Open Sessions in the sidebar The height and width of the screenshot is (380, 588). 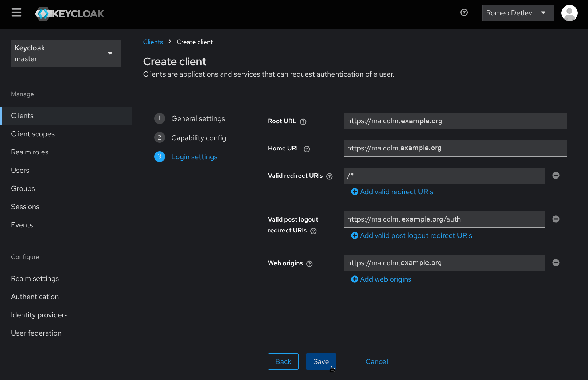coord(66,207)
